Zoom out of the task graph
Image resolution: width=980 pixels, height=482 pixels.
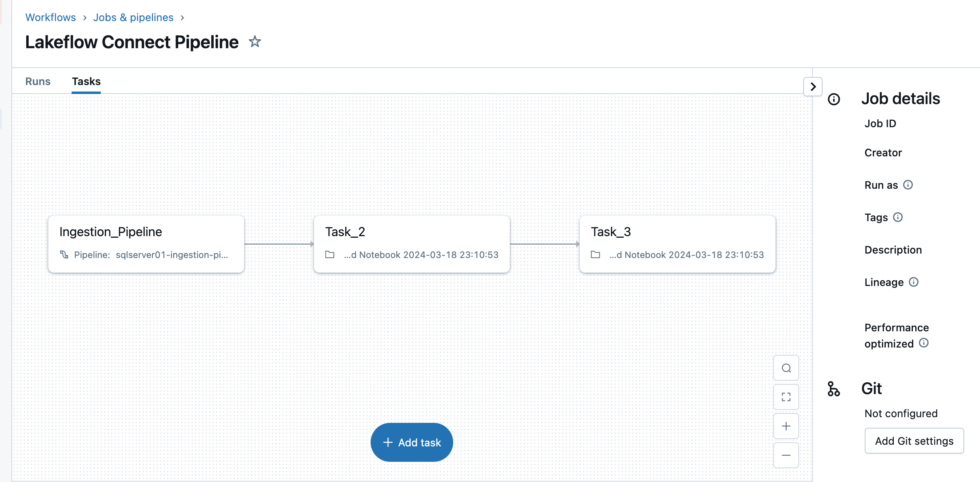pos(786,455)
